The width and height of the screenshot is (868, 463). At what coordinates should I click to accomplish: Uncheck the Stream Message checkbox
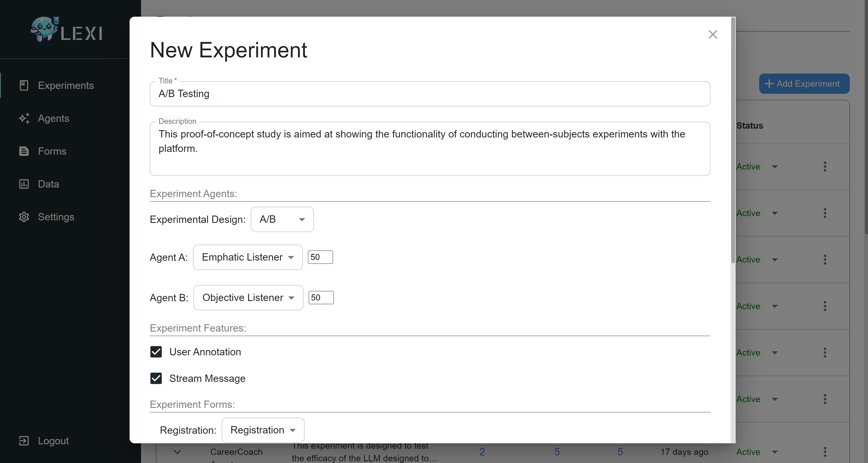tap(156, 378)
